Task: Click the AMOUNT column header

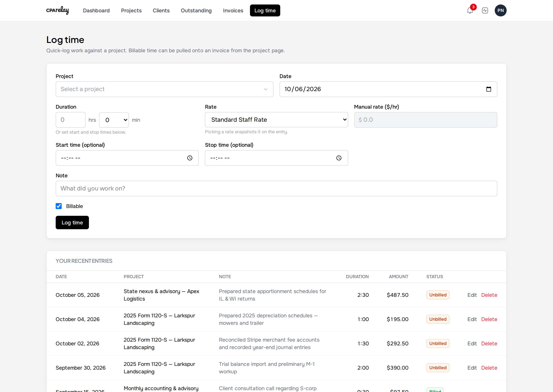Action: pyautogui.click(x=398, y=277)
